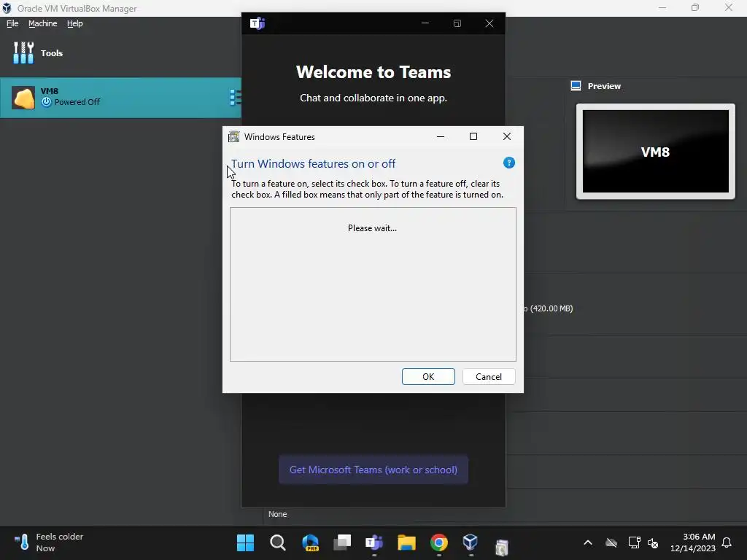
Task: Click the 'None' text in VirtualBox details
Action: (277, 514)
